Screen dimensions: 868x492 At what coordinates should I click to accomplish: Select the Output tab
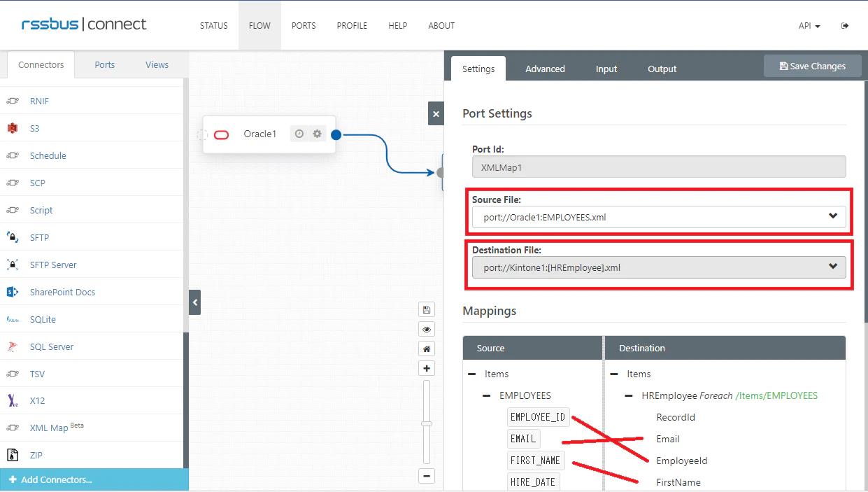pos(662,69)
